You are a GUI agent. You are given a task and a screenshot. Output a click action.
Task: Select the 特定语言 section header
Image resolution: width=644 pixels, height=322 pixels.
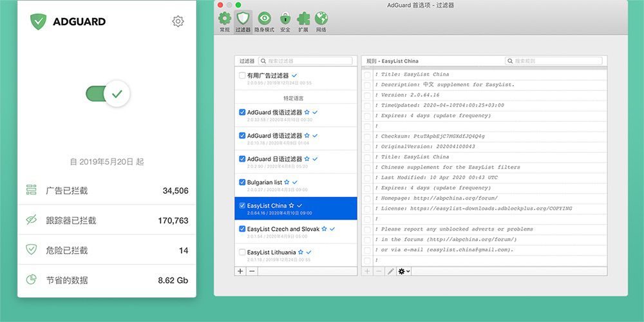(x=293, y=99)
